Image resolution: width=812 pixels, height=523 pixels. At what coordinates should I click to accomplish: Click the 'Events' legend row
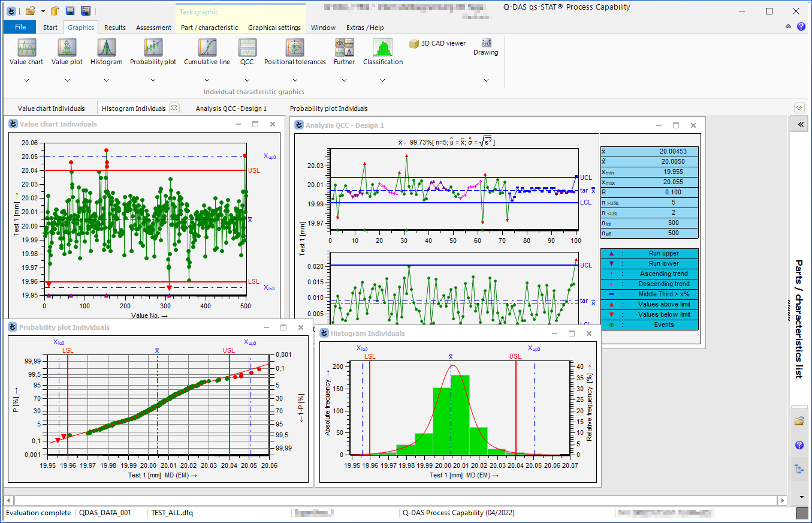point(650,325)
